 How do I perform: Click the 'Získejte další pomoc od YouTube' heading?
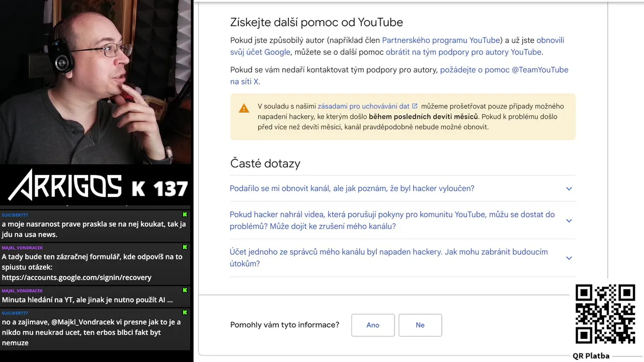(316, 22)
